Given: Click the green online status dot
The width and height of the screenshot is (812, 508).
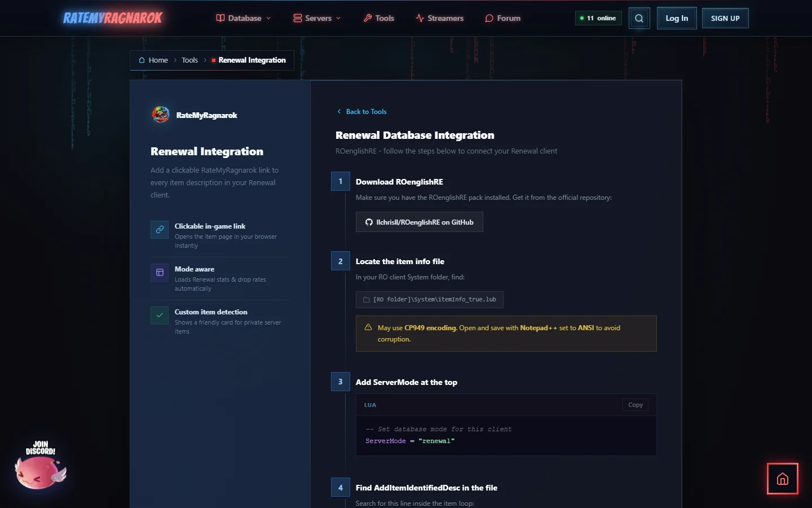Looking at the screenshot, I should [x=582, y=18].
